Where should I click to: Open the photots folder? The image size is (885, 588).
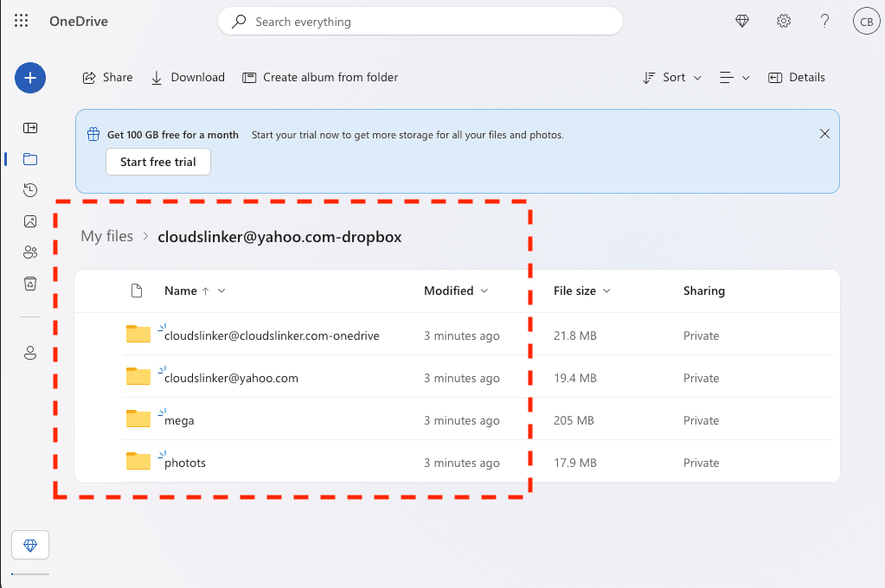pos(185,463)
